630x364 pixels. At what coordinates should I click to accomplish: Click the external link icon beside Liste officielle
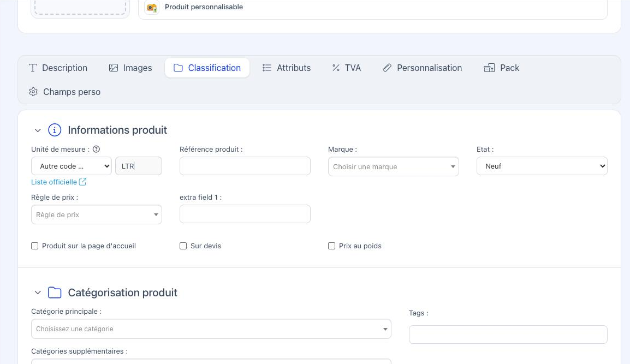point(83,182)
